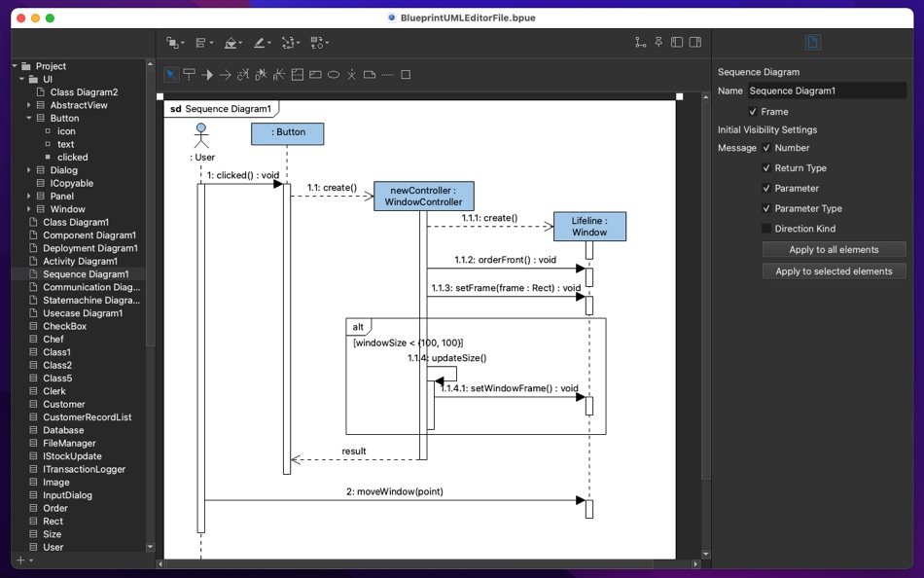Screen dimensions: 924x578
Task: Enable the Direction Kind checkbox
Action: tap(766, 229)
